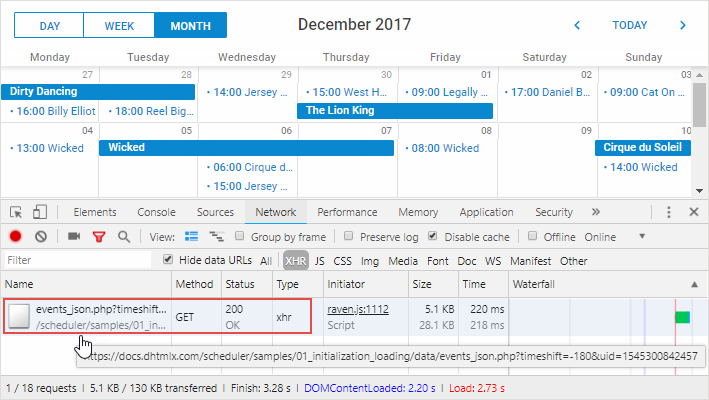The width and height of the screenshot is (709, 400).
Task: Uncheck the Disable cache checkbox
Action: pos(432,237)
